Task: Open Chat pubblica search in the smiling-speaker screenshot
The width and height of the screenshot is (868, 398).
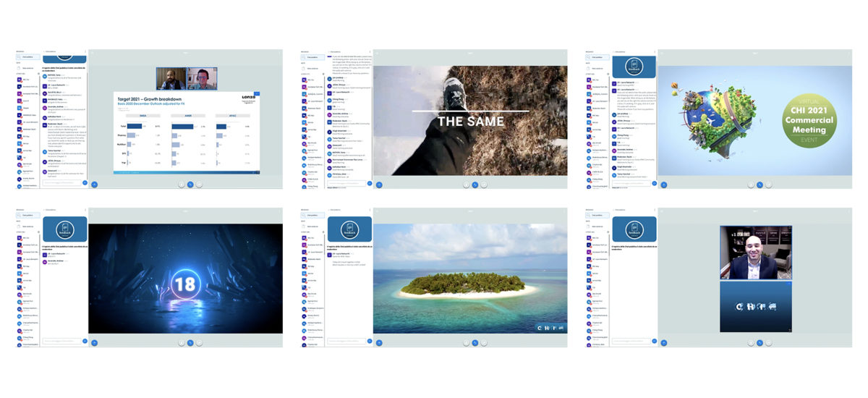Action: (597, 216)
